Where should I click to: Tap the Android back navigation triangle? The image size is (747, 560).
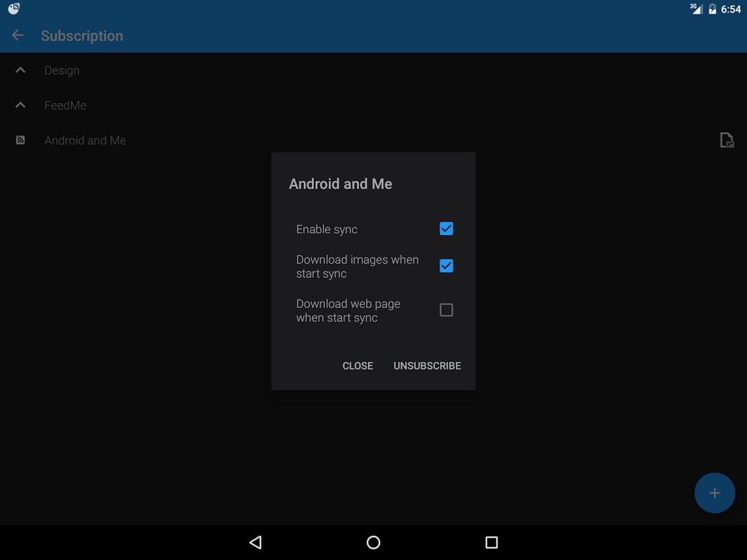(256, 542)
